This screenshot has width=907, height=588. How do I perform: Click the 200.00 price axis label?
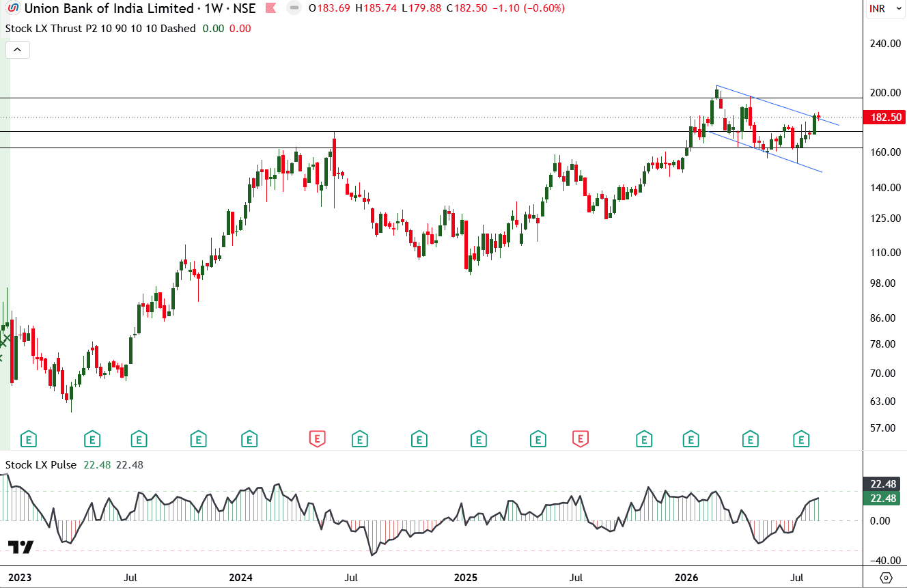tap(887, 93)
